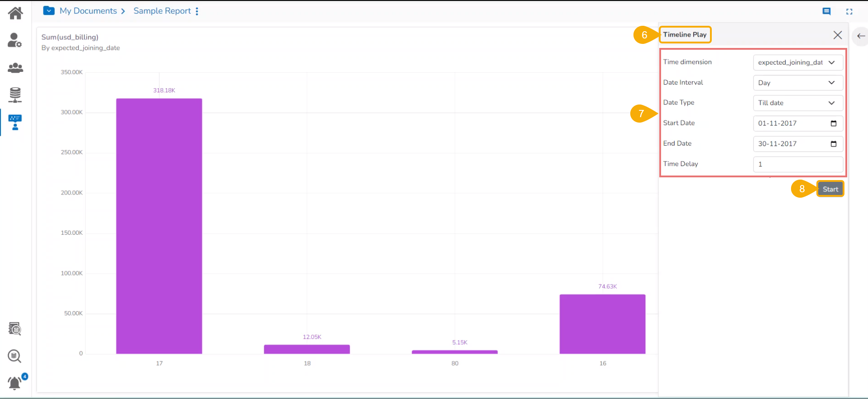
Task: Go to the Home icon in sidebar
Action: [15, 13]
